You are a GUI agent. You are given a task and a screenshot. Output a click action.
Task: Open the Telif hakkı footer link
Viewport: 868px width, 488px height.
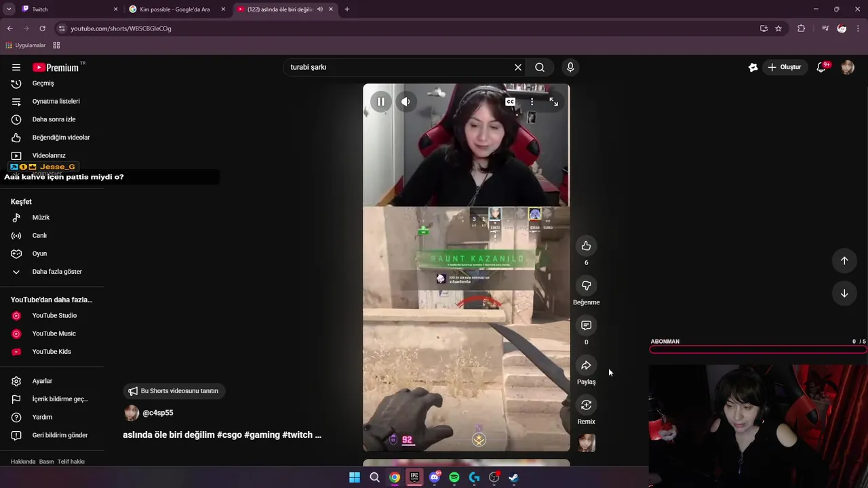[71, 462]
